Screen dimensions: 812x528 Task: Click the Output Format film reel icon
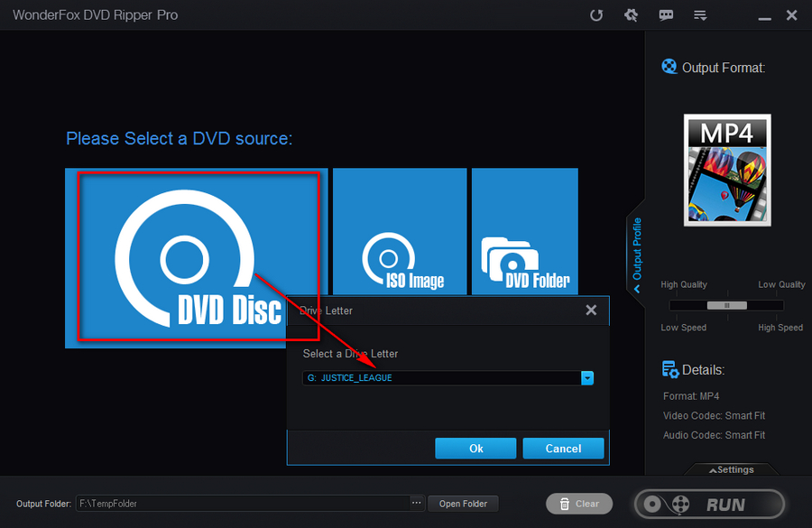[x=669, y=67]
